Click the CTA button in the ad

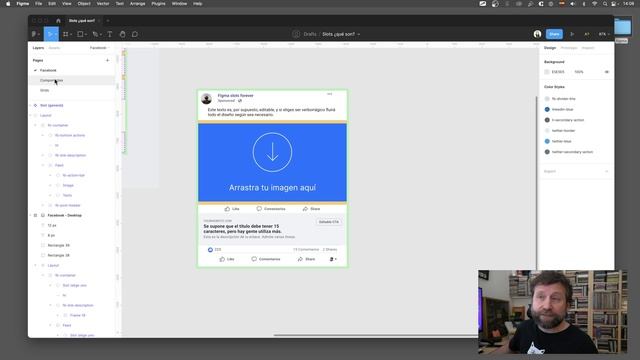pyautogui.click(x=329, y=222)
